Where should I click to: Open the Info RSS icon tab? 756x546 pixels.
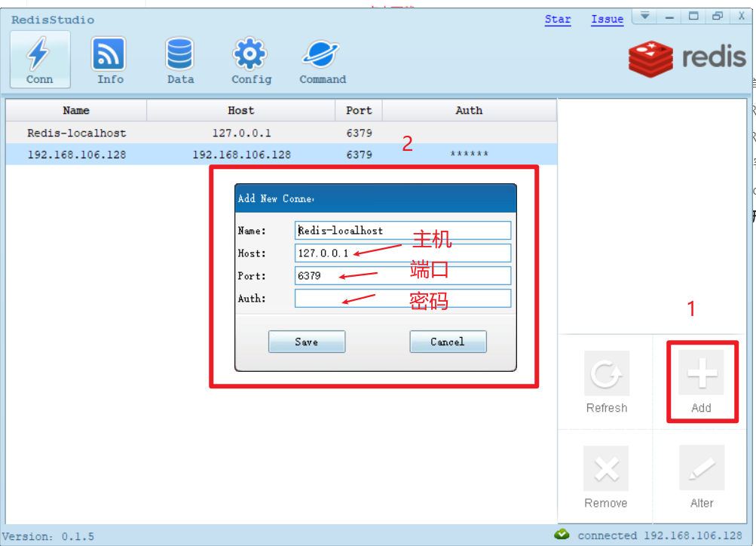click(x=110, y=60)
